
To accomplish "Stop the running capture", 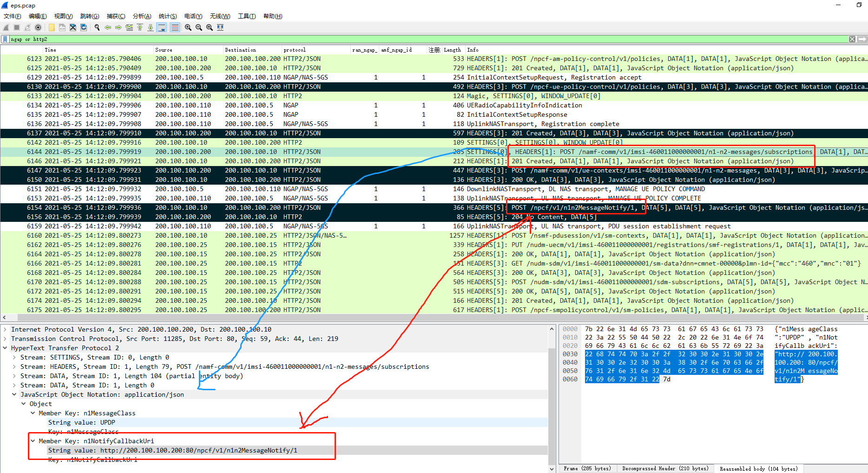I will [x=17, y=27].
